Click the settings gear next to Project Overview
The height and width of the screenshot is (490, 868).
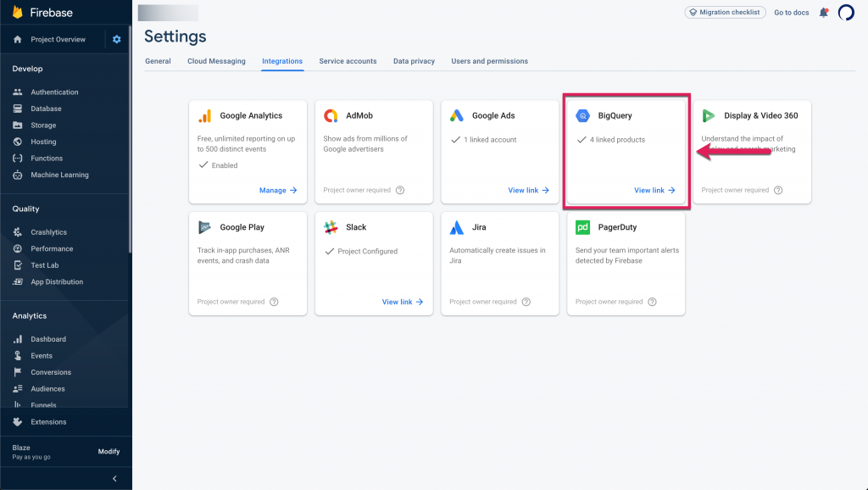pos(117,40)
